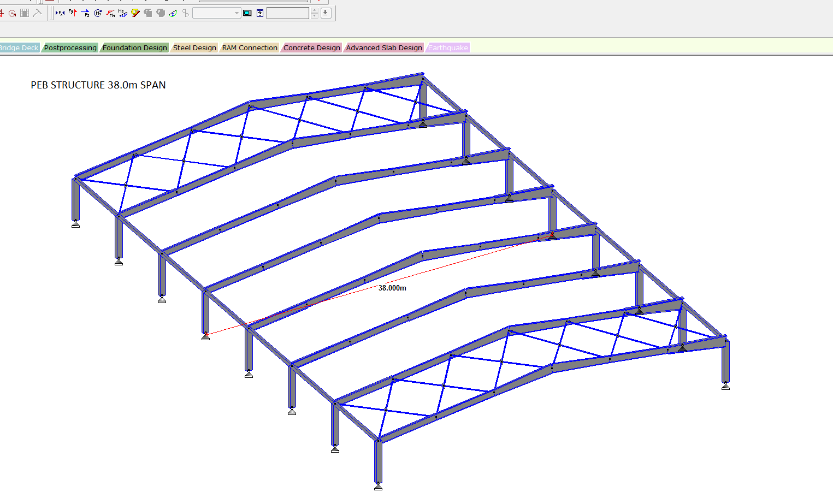The width and height of the screenshot is (833, 504).
Task: Toggle Mx torsion moment display
Action: click(98, 13)
